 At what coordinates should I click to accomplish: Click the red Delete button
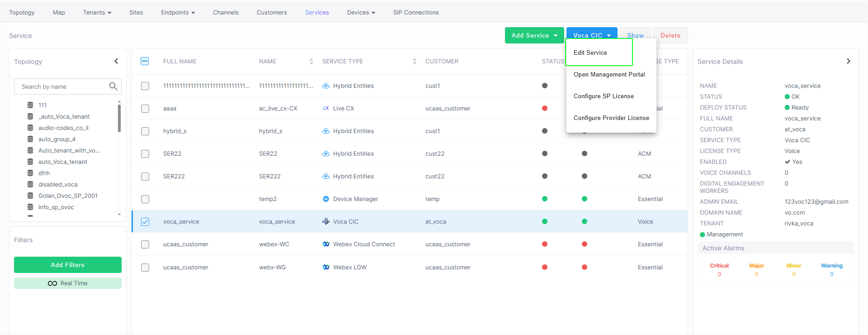point(670,35)
